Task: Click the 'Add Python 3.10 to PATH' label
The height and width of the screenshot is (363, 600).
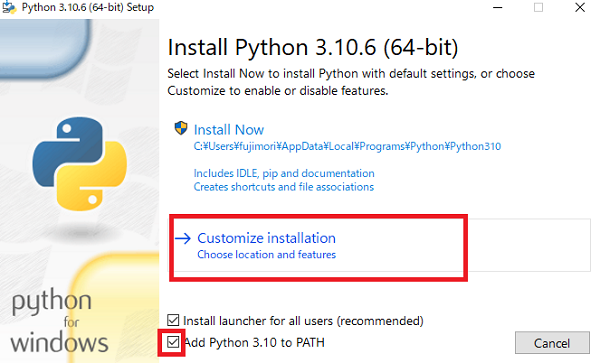Action: [x=254, y=342]
